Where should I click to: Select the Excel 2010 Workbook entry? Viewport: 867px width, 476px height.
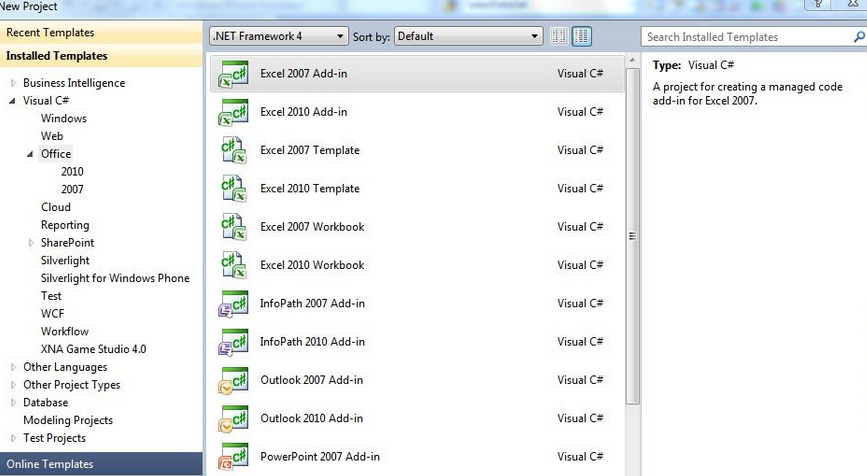(x=417, y=265)
